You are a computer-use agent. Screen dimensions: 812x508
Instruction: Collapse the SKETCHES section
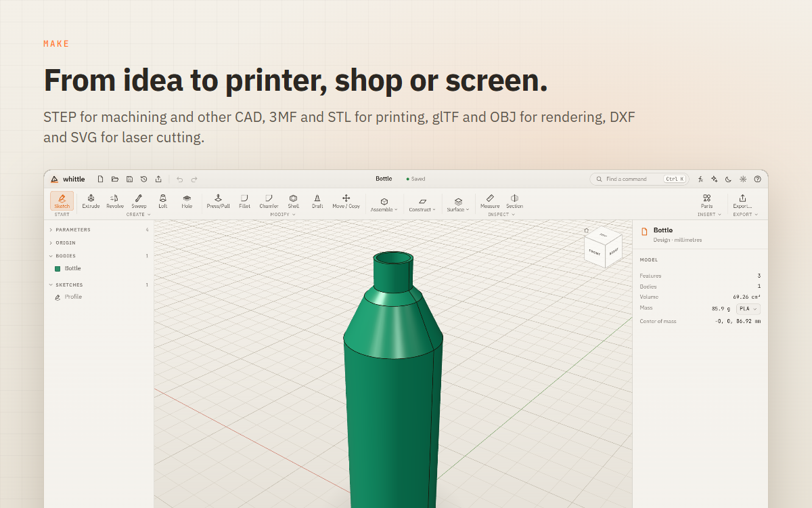(99, 284)
